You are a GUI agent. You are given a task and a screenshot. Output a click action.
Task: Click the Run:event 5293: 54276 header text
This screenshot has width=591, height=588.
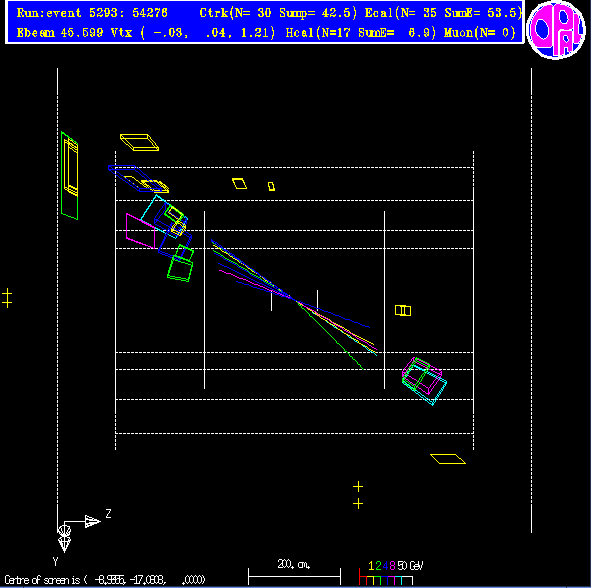pyautogui.click(x=92, y=13)
